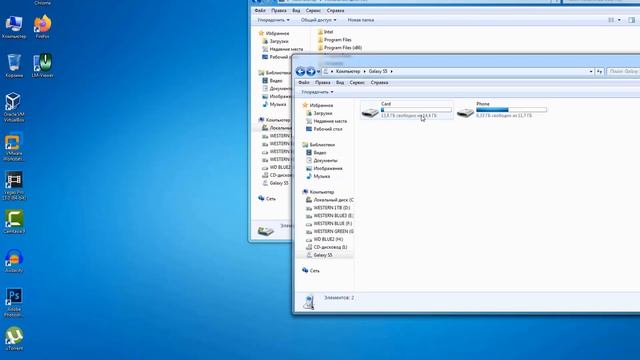640x360 pixels.
Task: Open WESTERN BLUE3 (E:) drive
Action: (333, 216)
